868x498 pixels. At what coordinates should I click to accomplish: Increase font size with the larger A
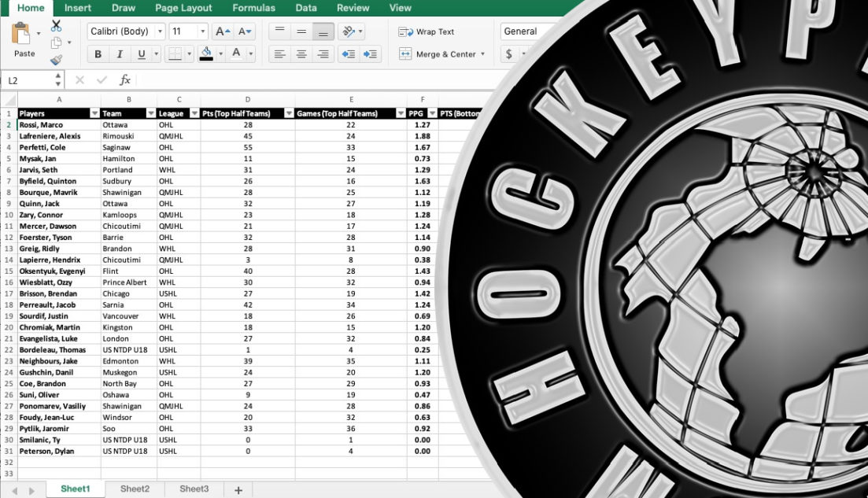point(223,31)
